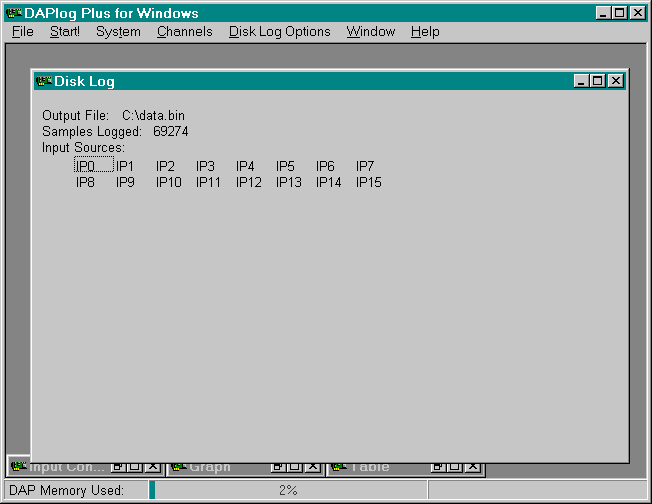
Task: Click the output file path C:\data.bin
Action: [153, 115]
